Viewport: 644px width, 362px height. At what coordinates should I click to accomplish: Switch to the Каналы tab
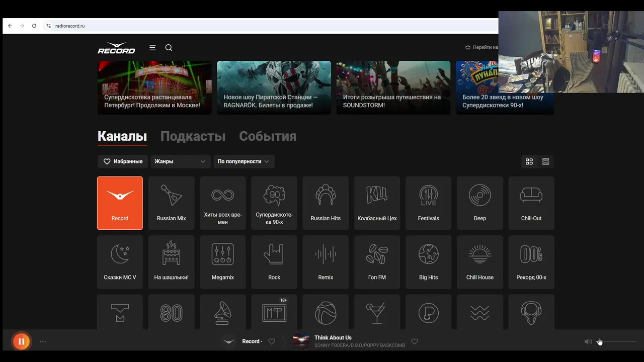tap(122, 136)
